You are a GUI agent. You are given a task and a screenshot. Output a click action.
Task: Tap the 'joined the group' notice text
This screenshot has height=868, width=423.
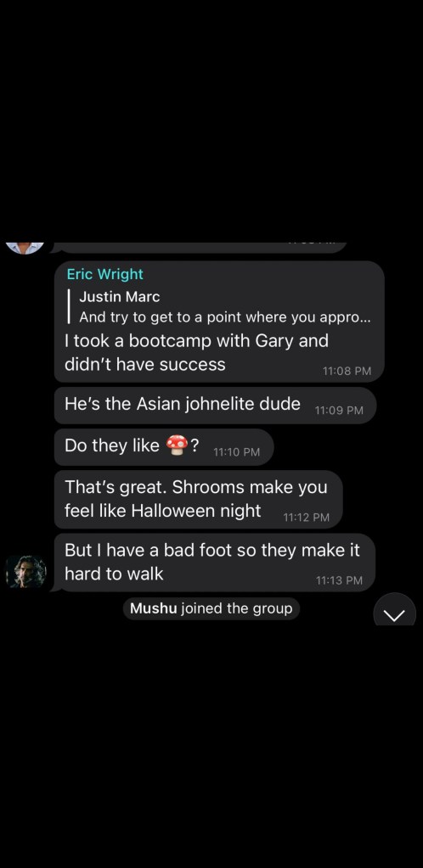[x=237, y=608]
